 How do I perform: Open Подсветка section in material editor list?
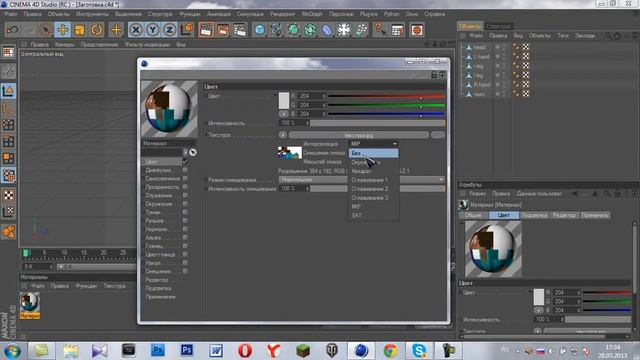158,288
